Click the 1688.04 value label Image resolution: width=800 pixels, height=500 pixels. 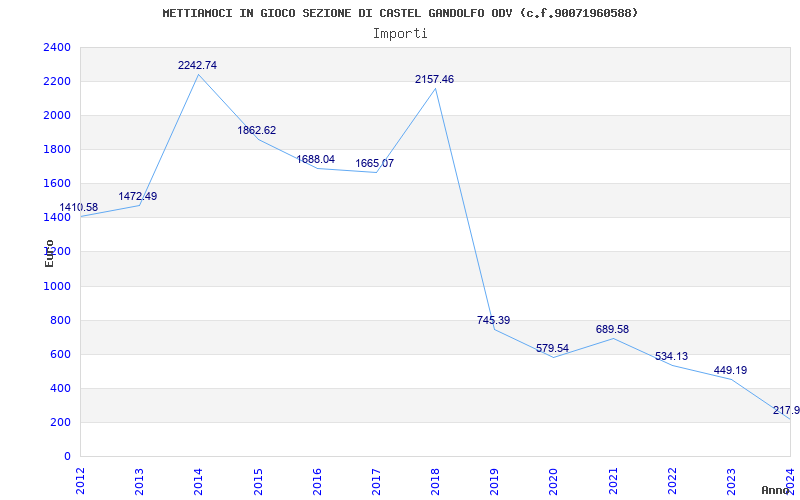316,160
